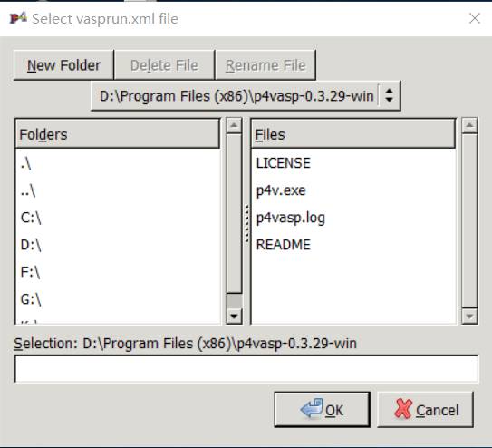Select the D:\Program Files (x86) path combo box
The image size is (492, 448).
pos(246,96)
